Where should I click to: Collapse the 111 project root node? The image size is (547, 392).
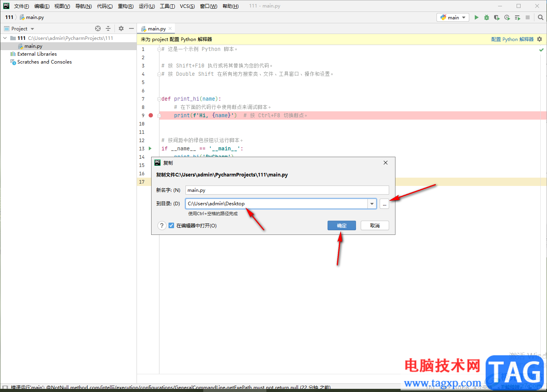pyautogui.click(x=5, y=38)
